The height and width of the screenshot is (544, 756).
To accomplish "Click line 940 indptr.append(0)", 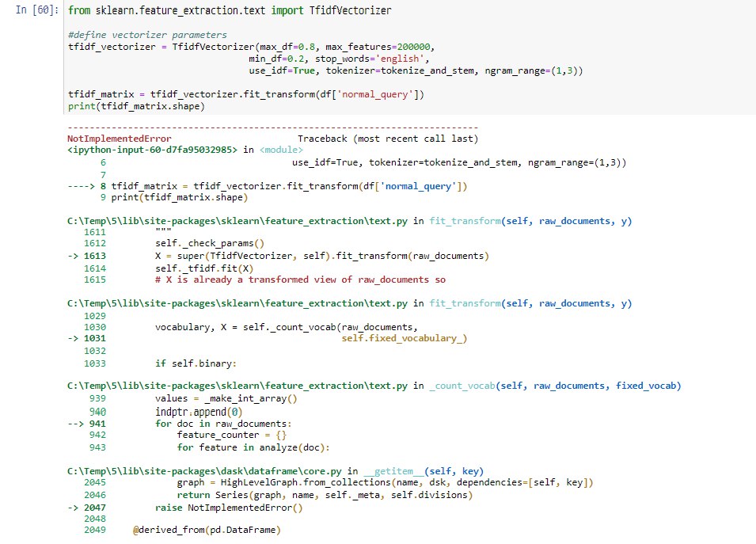I will point(199,412).
